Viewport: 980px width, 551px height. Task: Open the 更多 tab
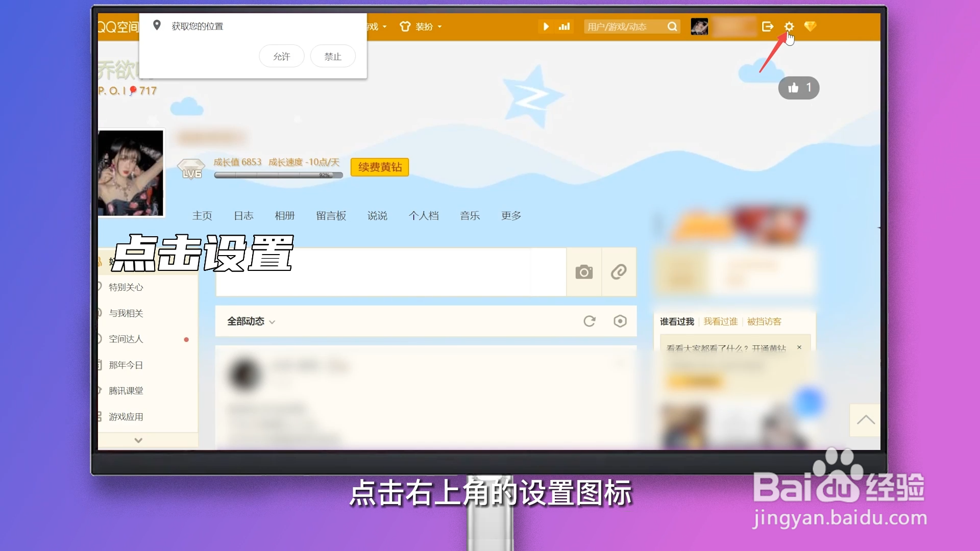[511, 216]
